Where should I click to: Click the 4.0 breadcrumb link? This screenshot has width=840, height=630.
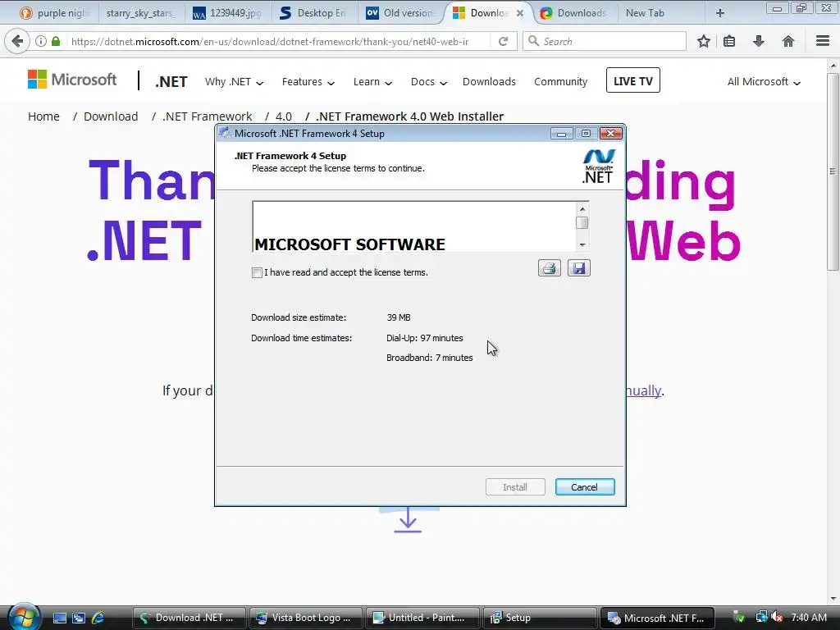283,116
